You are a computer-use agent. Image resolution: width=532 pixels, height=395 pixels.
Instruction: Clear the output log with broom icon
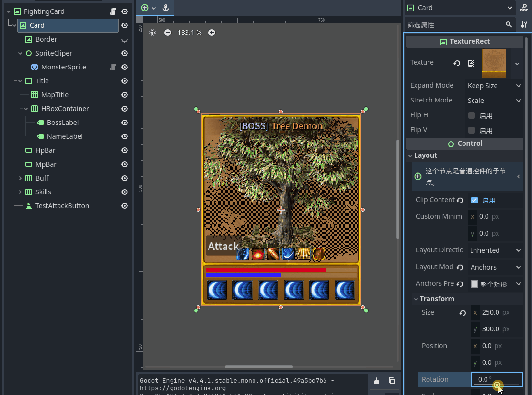(x=377, y=381)
